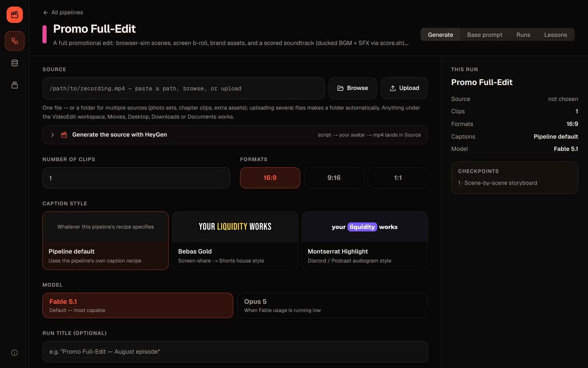Click the info circle icon in sidebar
This screenshot has width=588, height=368.
tap(15, 353)
